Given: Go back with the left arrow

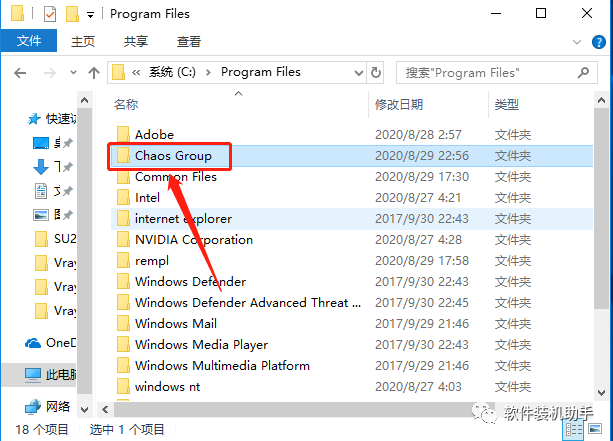Looking at the screenshot, I should click(x=20, y=73).
